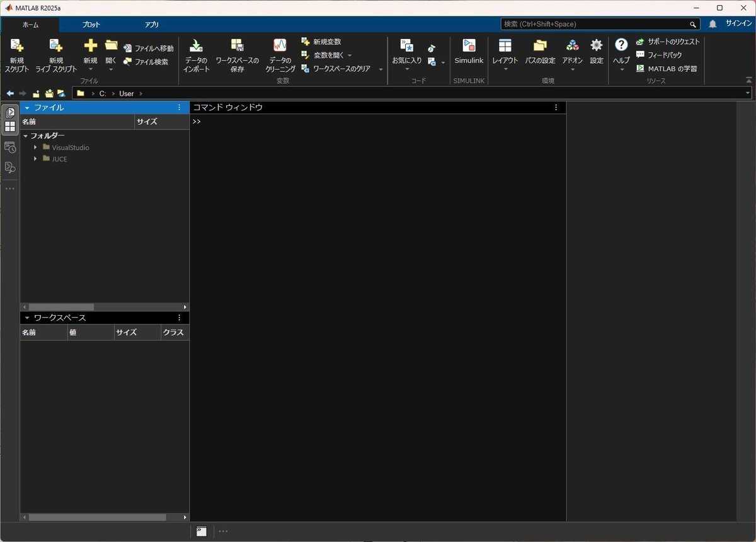Select the JUCE folder

(55, 159)
